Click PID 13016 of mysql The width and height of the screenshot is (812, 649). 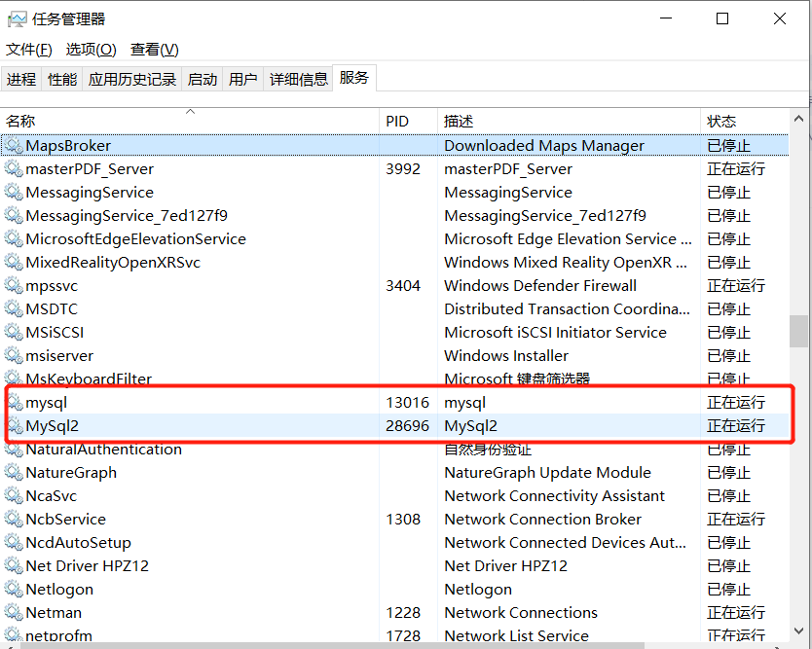point(408,402)
